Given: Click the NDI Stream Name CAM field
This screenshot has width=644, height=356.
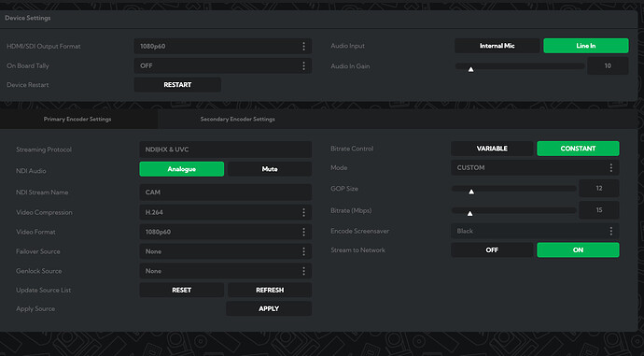Looking at the screenshot, I should (x=226, y=192).
